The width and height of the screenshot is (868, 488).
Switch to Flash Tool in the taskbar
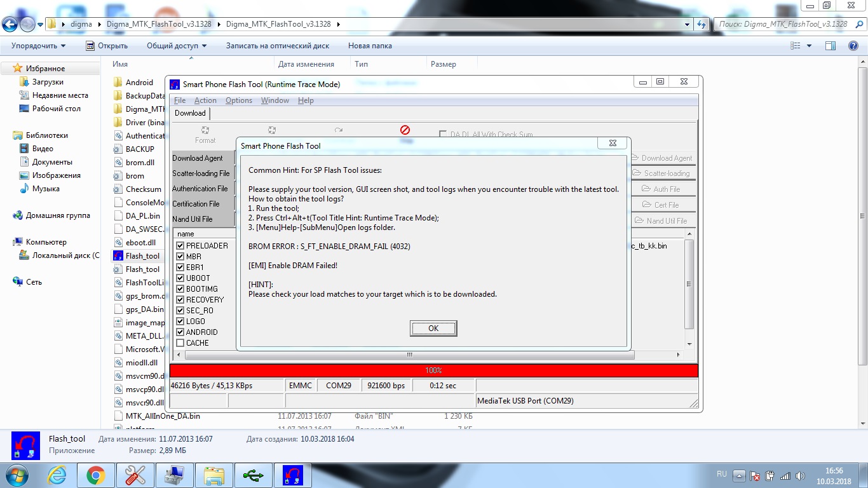(293, 475)
